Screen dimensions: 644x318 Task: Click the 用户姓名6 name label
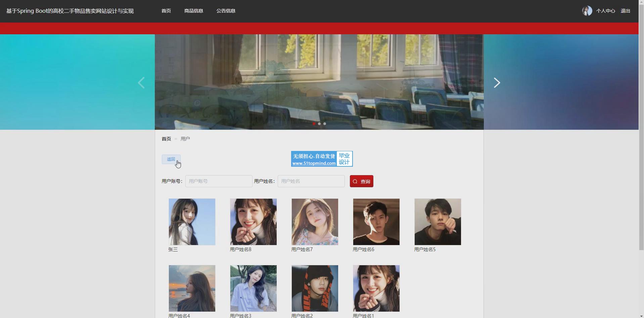click(x=364, y=250)
